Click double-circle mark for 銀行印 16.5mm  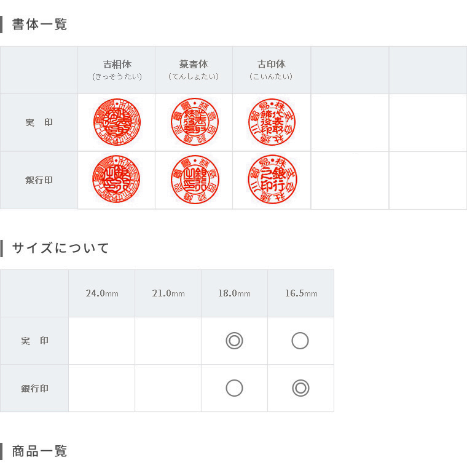300,388
